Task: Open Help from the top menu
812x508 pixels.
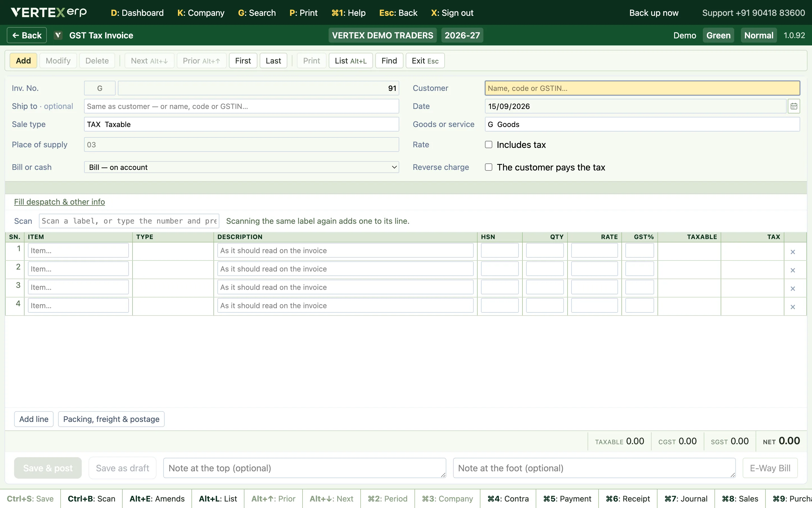Action: pos(348,13)
